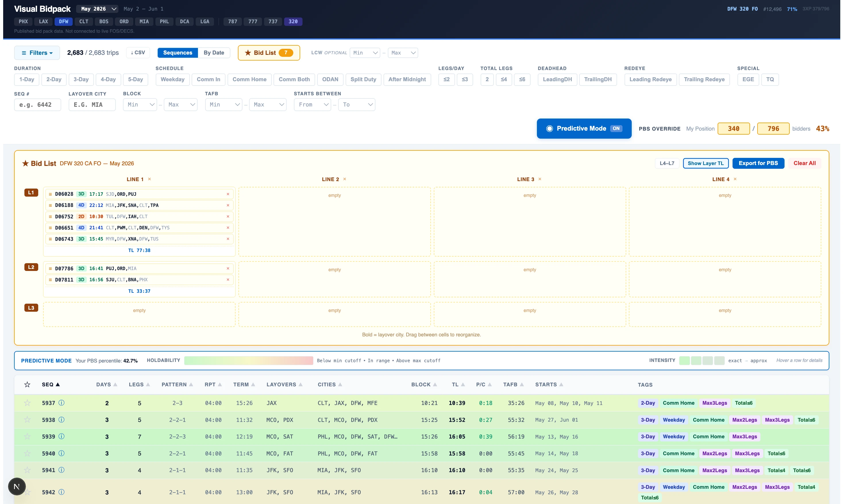The height and width of the screenshot is (504, 844).
Task: Remove D06743 from bid list
Action: pos(228,239)
